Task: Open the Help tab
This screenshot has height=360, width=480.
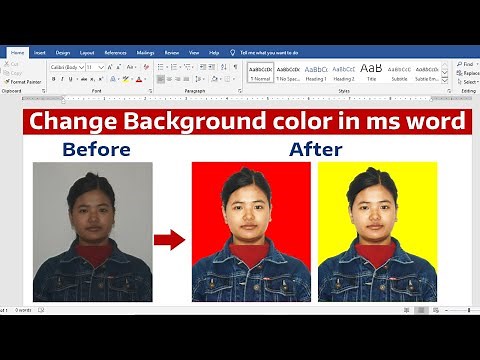Action: tap(214, 53)
